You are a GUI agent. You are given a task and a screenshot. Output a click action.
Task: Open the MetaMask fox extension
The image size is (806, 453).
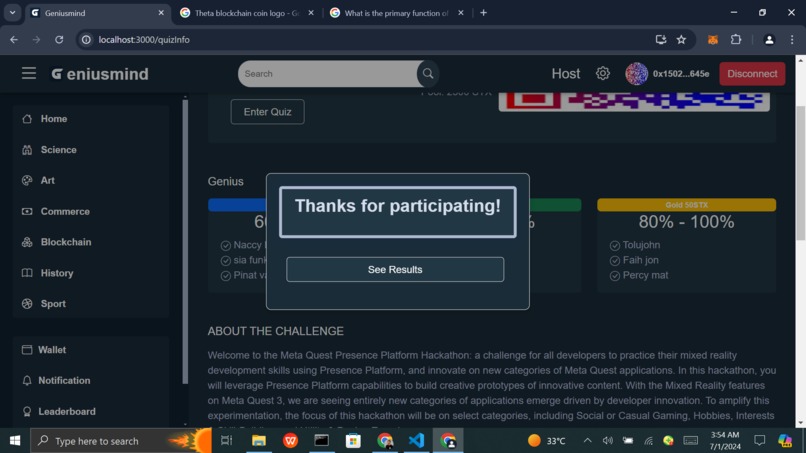pyautogui.click(x=712, y=40)
